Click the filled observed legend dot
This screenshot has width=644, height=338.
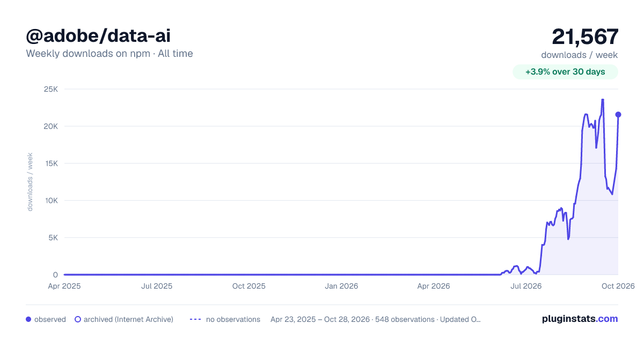click(x=28, y=319)
